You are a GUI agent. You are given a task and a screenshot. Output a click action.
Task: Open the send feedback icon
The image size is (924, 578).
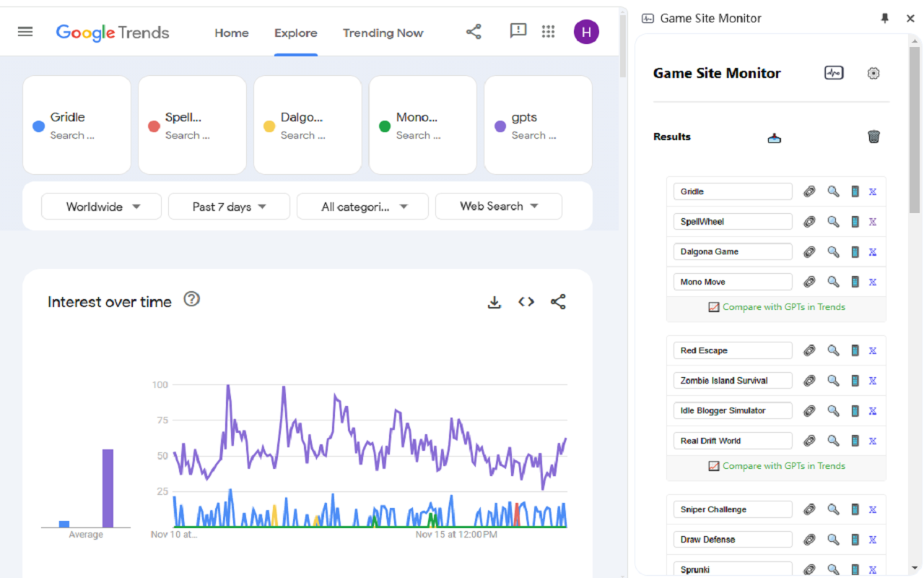pos(518,31)
